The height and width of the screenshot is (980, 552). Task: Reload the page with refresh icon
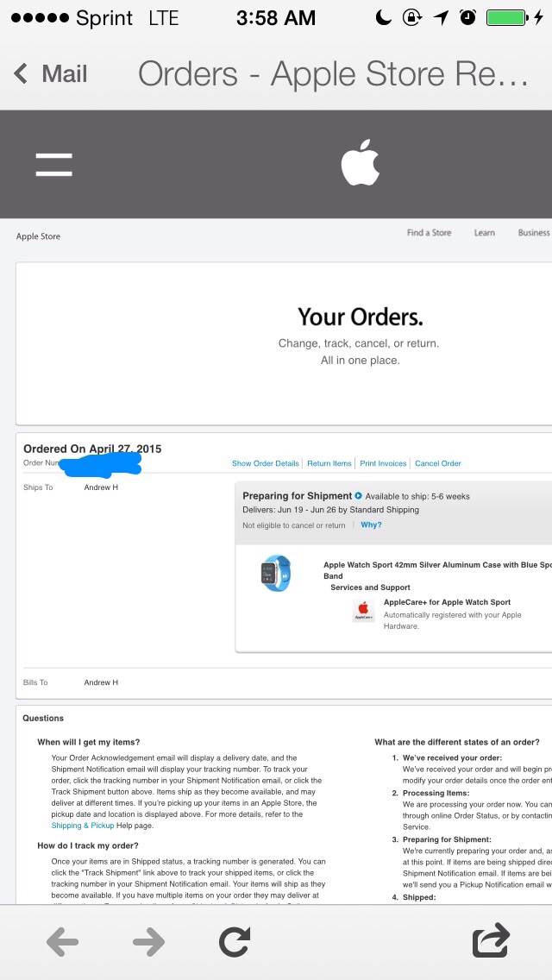[x=235, y=941]
